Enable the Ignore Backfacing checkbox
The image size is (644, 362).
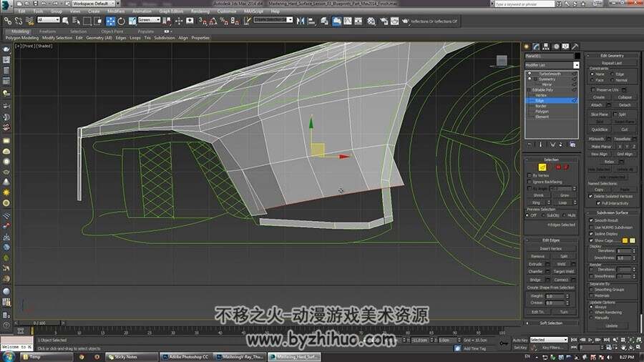(530, 182)
